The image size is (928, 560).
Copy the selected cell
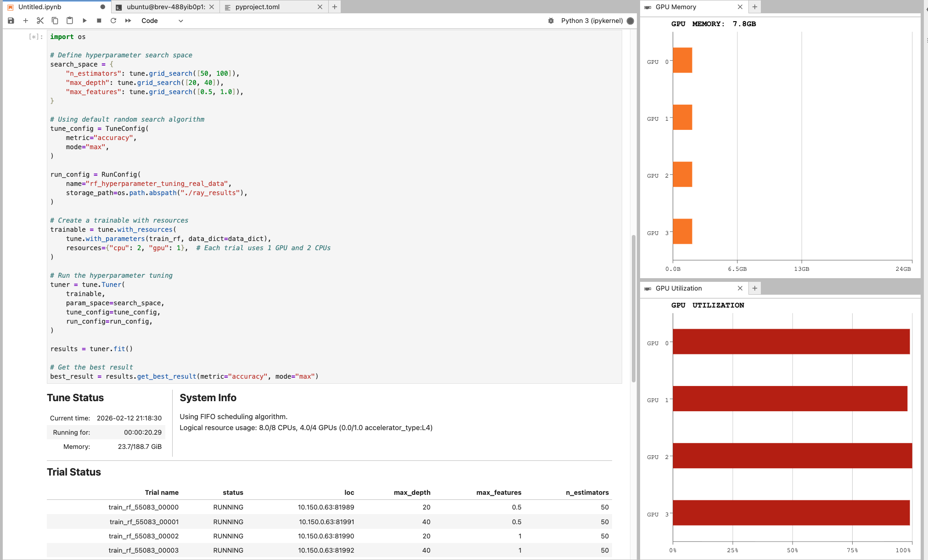point(55,20)
